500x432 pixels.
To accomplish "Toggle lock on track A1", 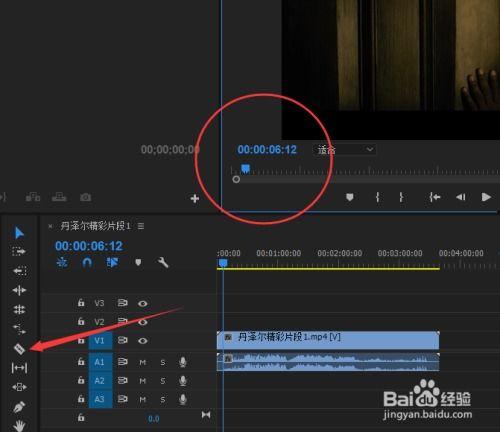I will pyautogui.click(x=81, y=361).
